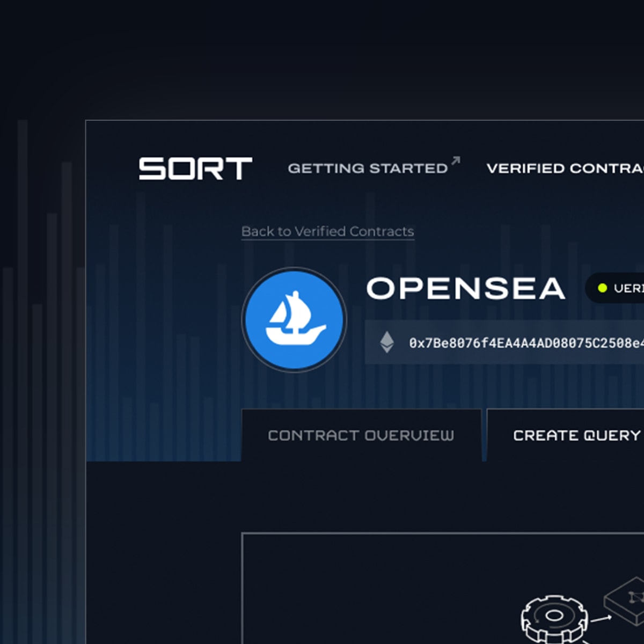Switch to the Contract Overview tab

(x=361, y=435)
